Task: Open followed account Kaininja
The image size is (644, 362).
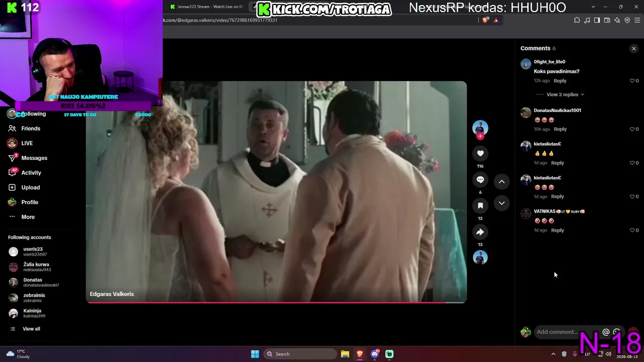Action: 34,313
